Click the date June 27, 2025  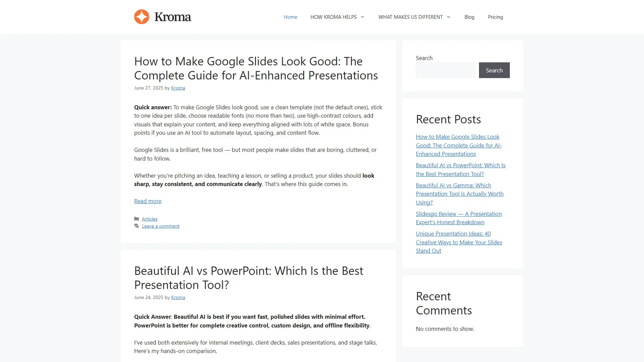(x=149, y=88)
